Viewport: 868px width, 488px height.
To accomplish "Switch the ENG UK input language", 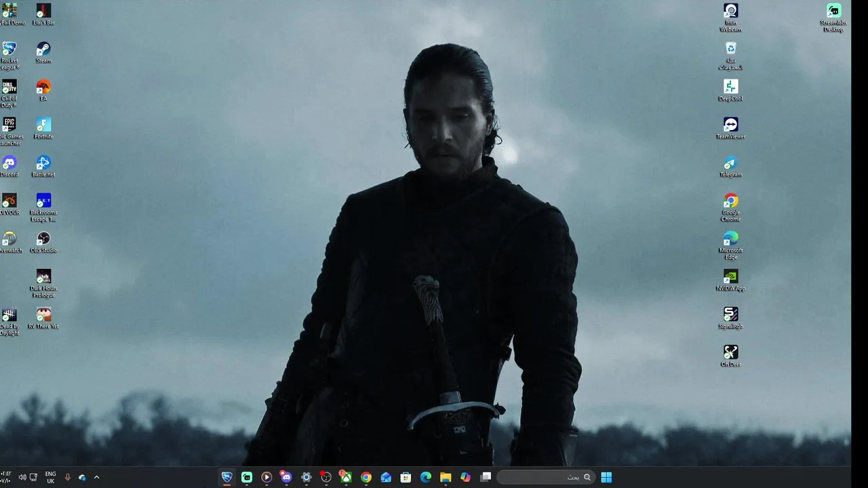I will pos(51,477).
